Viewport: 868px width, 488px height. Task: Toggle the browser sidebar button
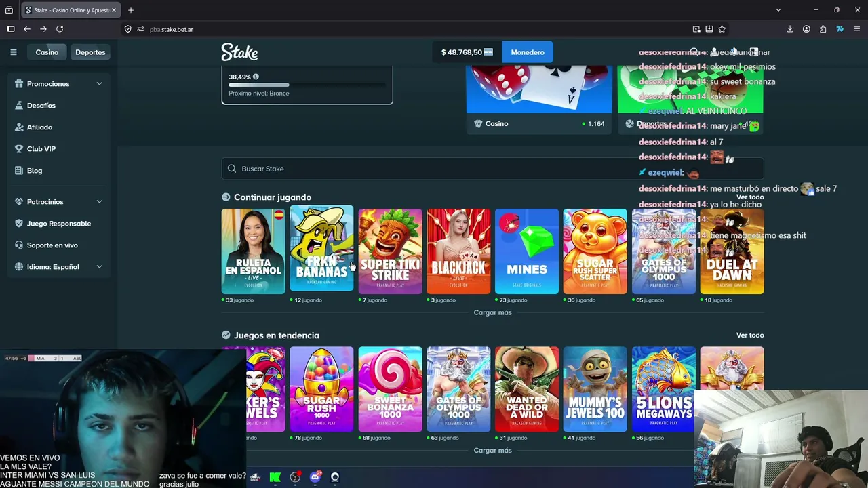click(11, 29)
